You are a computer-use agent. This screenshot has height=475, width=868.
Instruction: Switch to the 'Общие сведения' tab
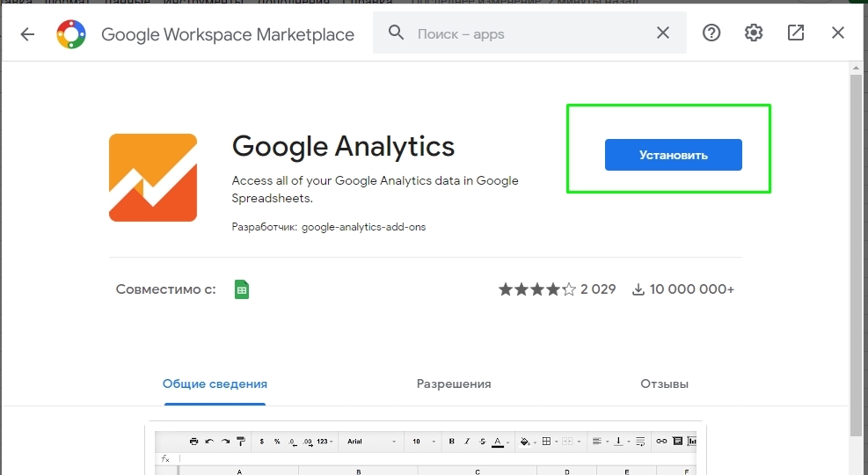215,384
